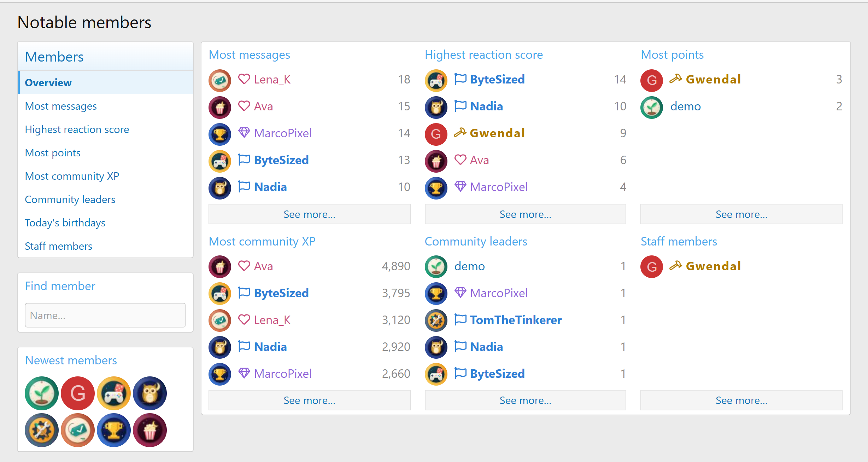Click Nadia's owl avatar in Highest reaction score

436,107
